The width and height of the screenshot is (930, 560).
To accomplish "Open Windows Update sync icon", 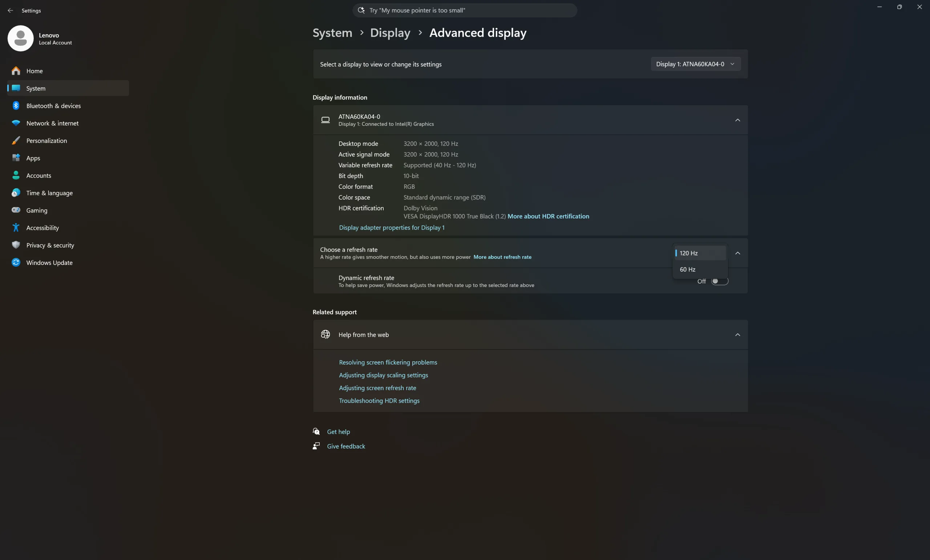I will [x=16, y=262].
